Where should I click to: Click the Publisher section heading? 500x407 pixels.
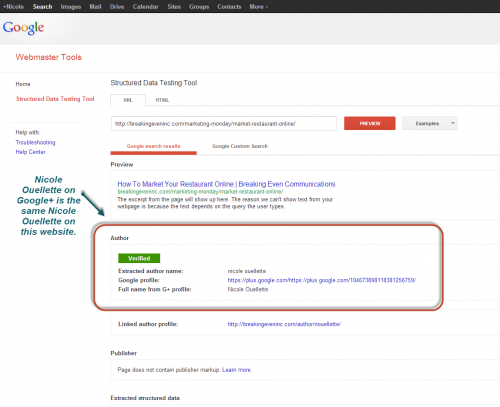point(124,353)
